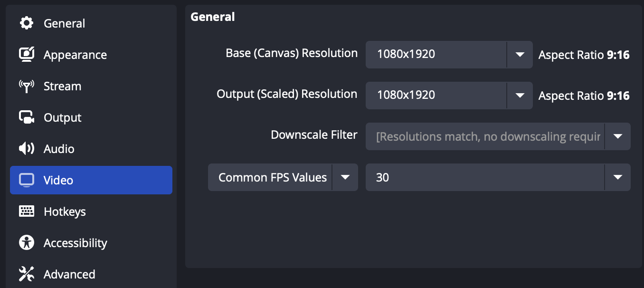Click the greyed-out Downscale Filter field
This screenshot has height=288, width=644.
pyautogui.click(x=485, y=136)
